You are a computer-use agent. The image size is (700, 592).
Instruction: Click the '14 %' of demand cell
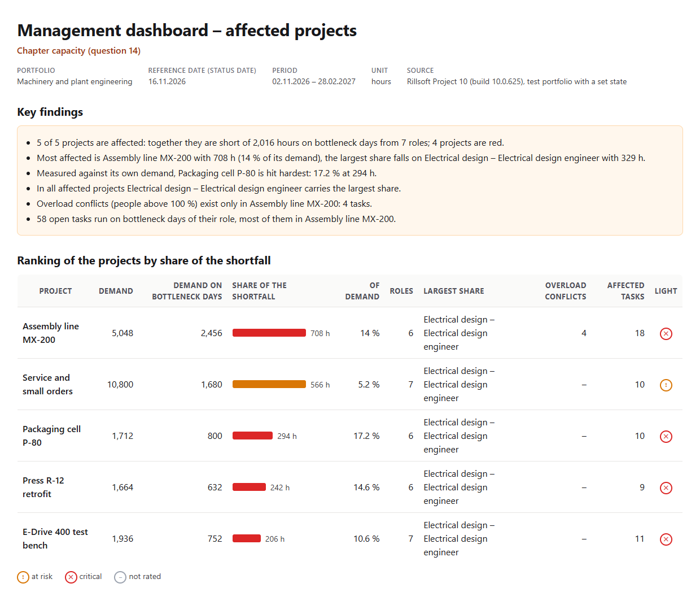pyautogui.click(x=370, y=333)
